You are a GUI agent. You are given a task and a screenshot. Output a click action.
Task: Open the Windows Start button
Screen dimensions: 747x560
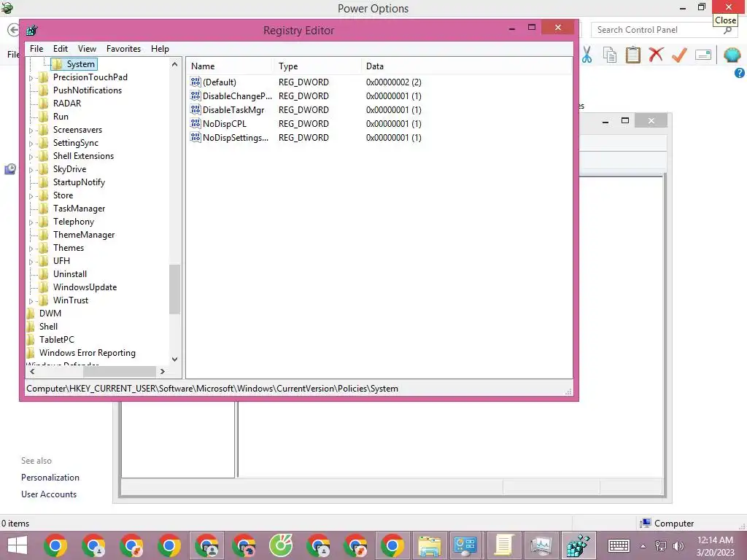tap(18, 545)
